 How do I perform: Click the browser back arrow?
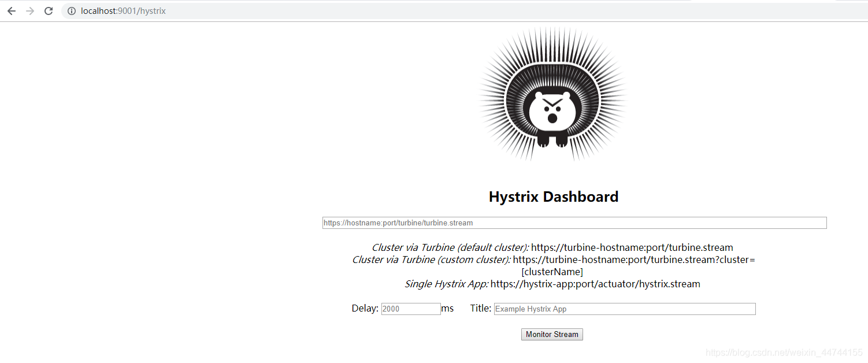click(x=12, y=11)
